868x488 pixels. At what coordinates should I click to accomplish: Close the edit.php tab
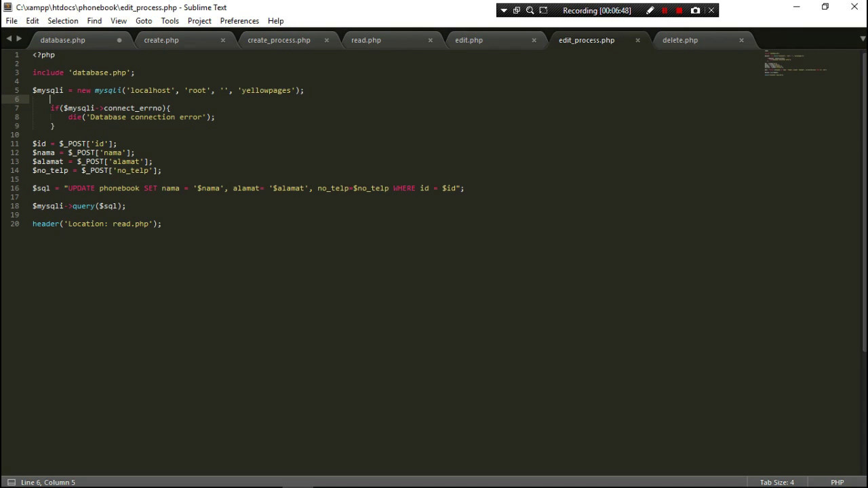click(534, 40)
